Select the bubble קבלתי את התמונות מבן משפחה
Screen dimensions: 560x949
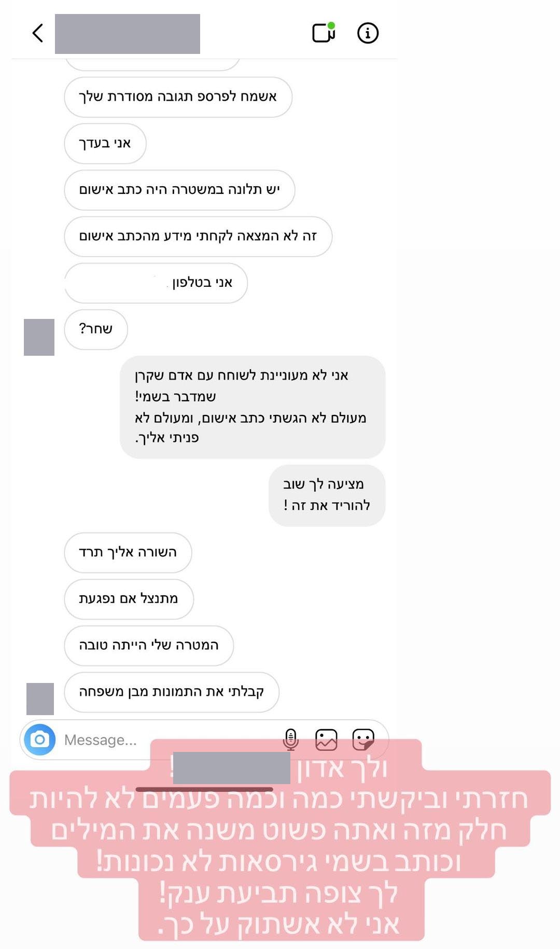click(172, 692)
